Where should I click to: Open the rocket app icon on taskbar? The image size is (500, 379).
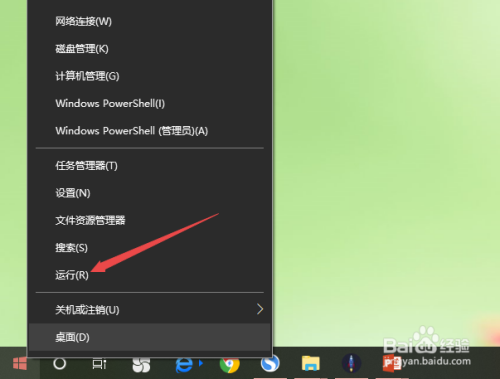pyautogui.click(x=351, y=363)
